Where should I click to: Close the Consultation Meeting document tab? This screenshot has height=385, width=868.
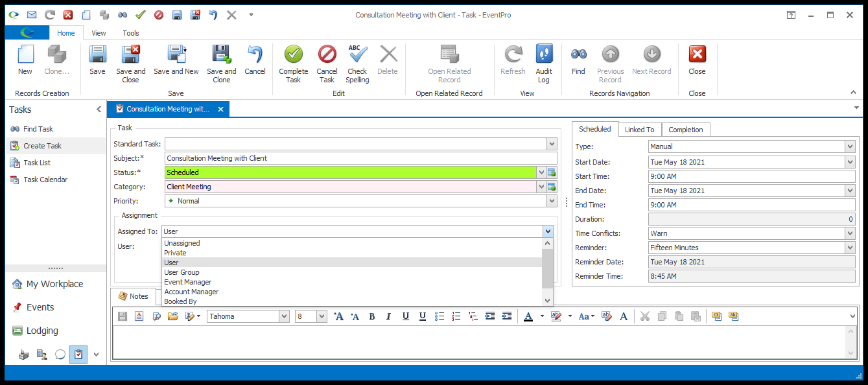click(x=220, y=110)
